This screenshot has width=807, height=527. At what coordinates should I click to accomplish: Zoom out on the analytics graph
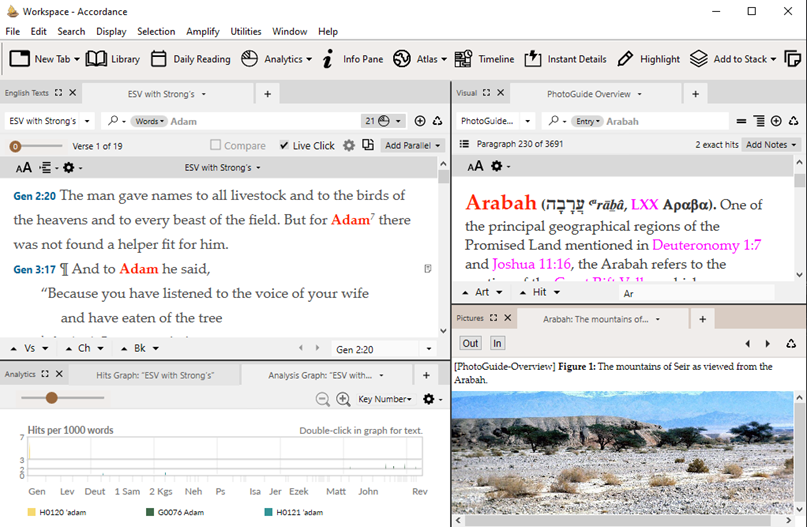323,399
